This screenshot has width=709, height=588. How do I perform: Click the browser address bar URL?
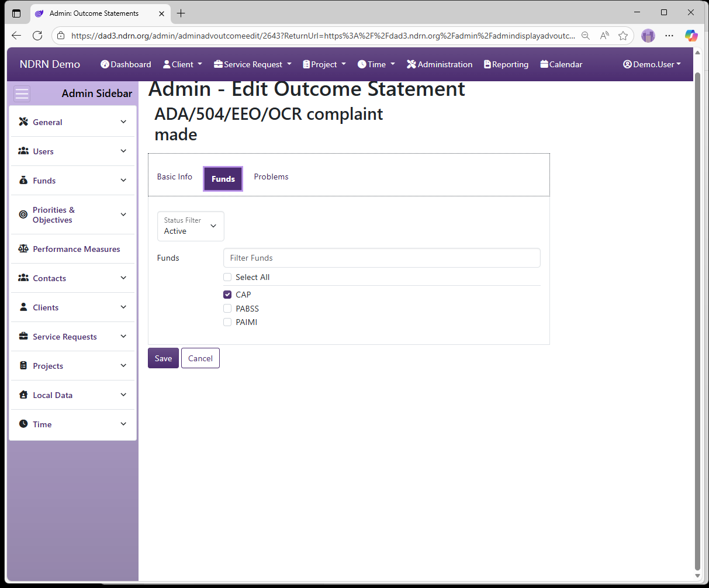click(323, 36)
